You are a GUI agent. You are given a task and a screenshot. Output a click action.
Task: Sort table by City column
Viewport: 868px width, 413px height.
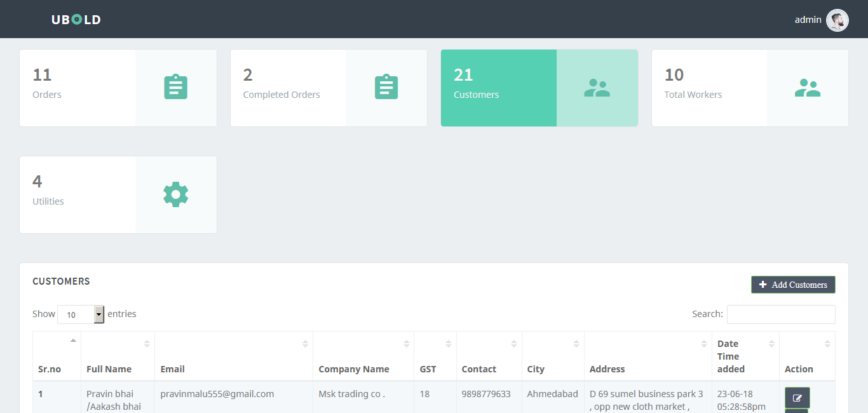553,356
